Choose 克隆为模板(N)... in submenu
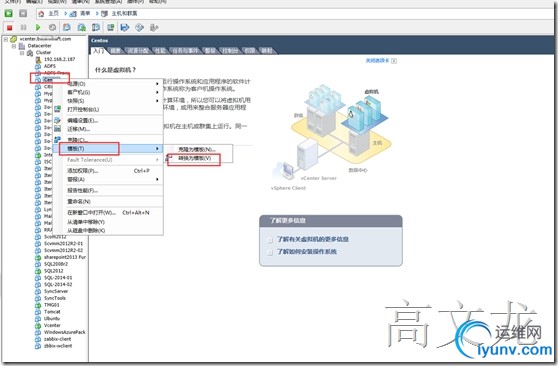558x366 pixels. (x=198, y=149)
